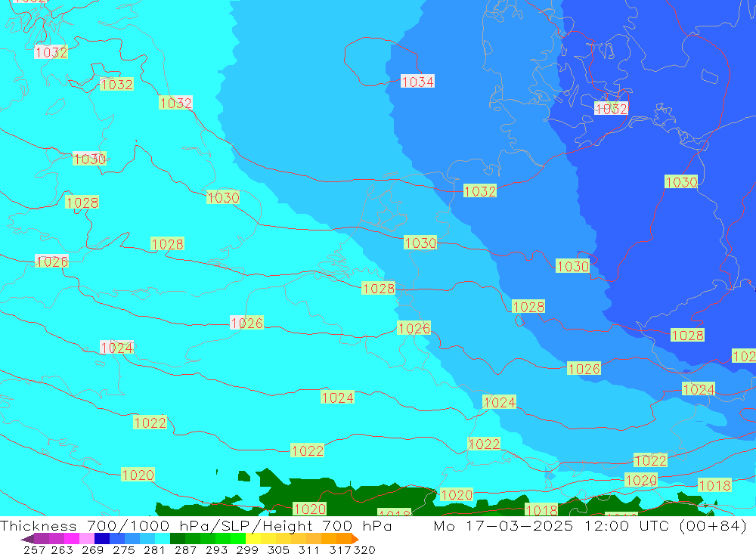Select the cyan legend color swatch
The image size is (756, 554).
163,538
